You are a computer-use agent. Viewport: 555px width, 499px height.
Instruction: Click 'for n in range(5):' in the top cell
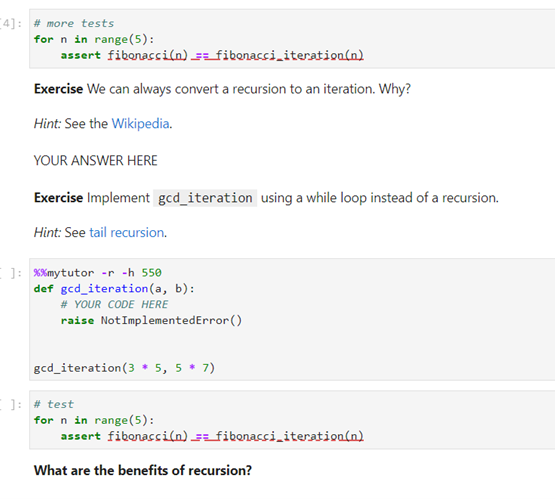point(94,39)
